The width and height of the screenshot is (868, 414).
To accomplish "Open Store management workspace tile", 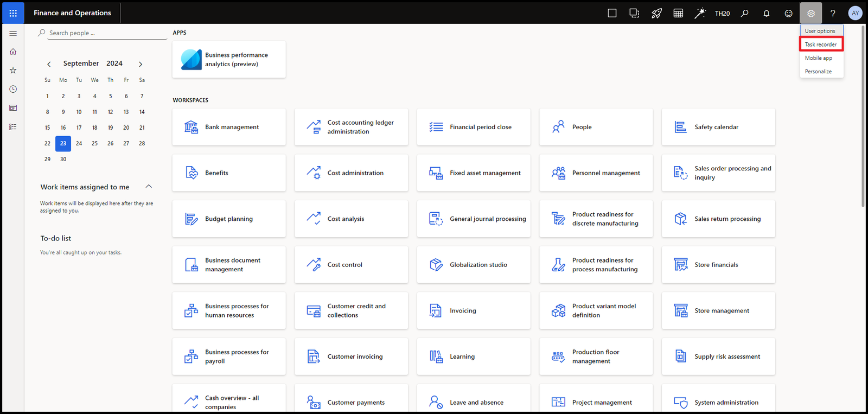I will click(718, 311).
